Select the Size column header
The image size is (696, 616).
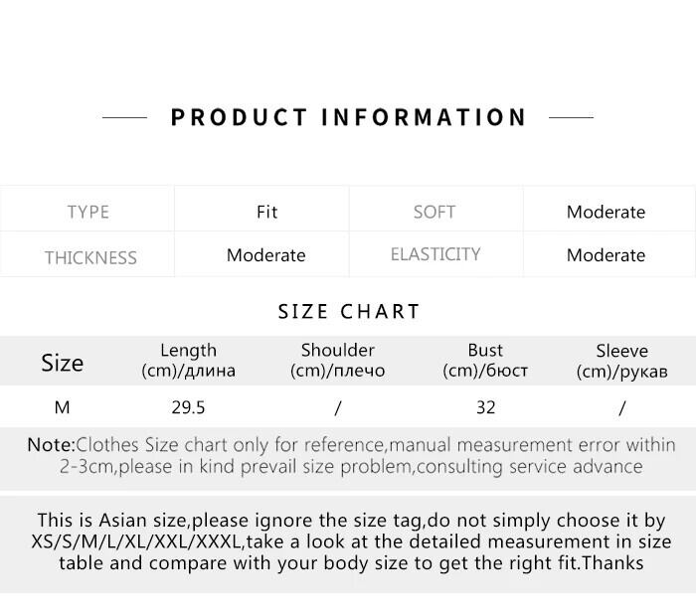62,363
